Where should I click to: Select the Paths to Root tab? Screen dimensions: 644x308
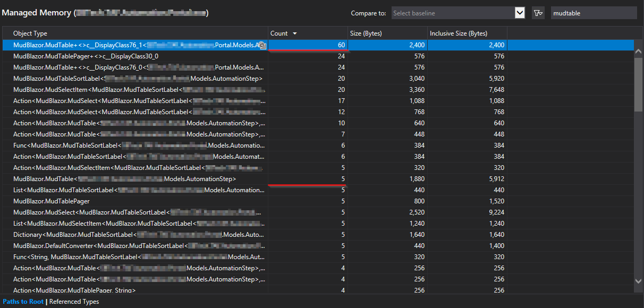(22, 301)
